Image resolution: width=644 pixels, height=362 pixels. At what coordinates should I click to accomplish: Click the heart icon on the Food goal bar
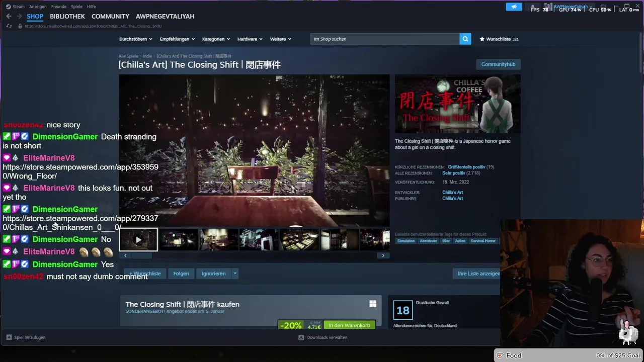point(500,355)
